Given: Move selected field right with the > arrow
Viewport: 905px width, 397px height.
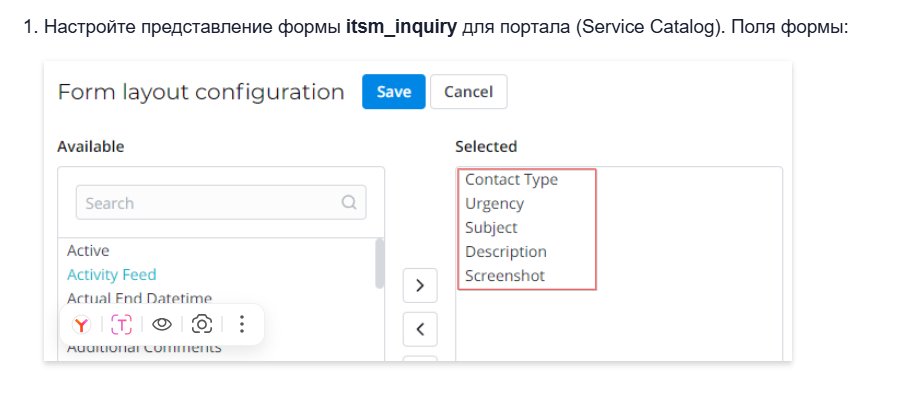Looking at the screenshot, I should [x=420, y=286].
